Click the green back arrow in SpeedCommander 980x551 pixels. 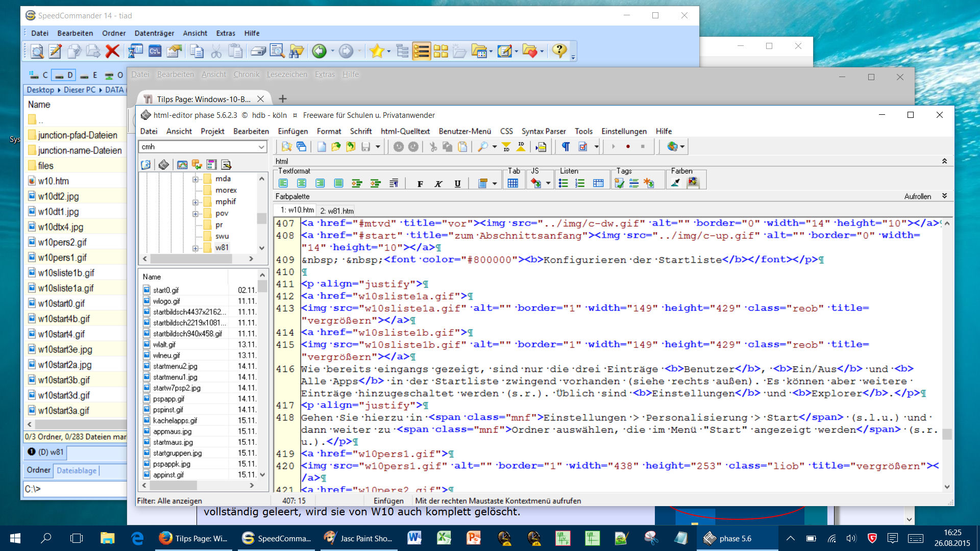pos(320,51)
